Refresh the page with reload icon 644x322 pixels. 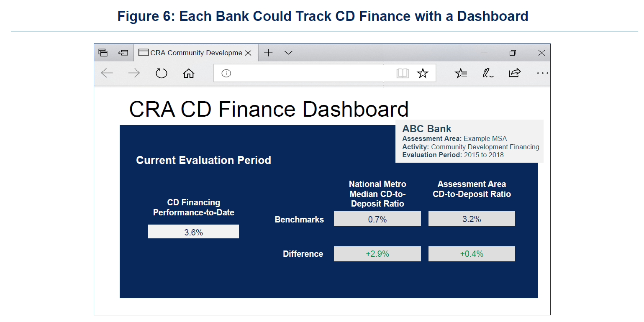coord(161,73)
